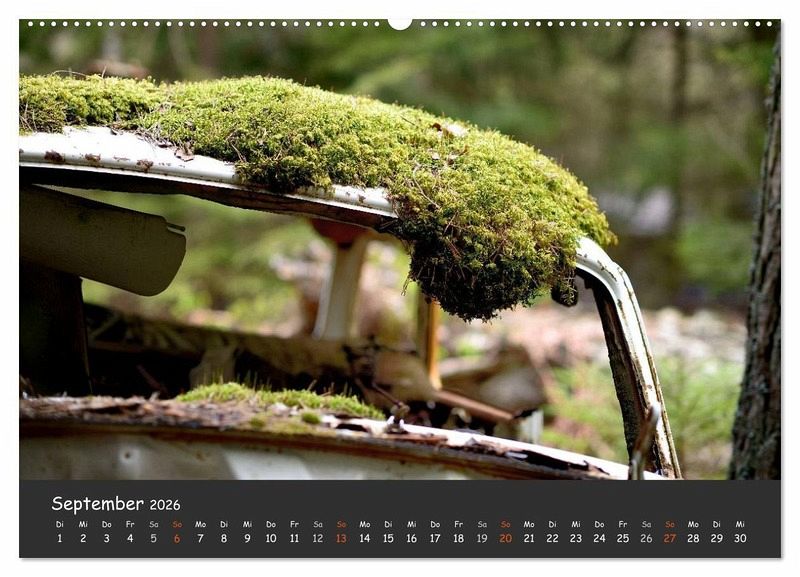Pick Saturday the 19th date
This screenshot has height=577, width=800.
coord(482,538)
